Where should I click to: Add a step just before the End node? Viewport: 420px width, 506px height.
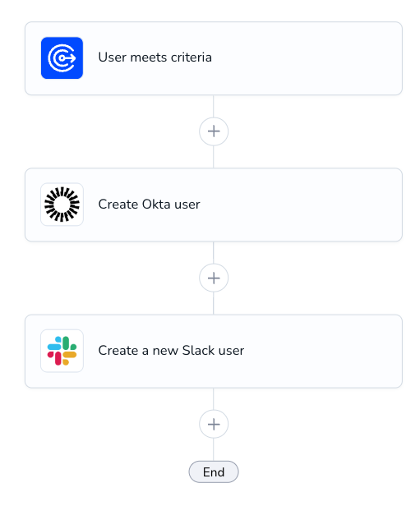pyautogui.click(x=214, y=424)
